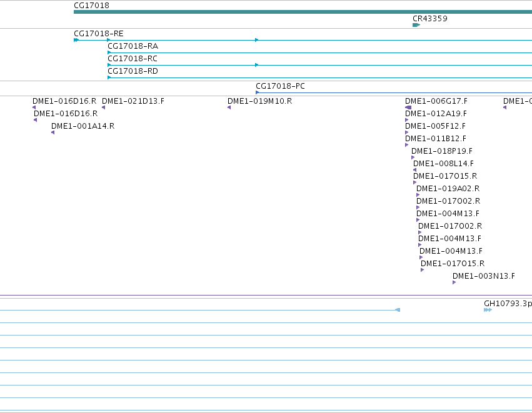Click the arrow glyph under DME1-012A19.F
532x413 pixels.
click(407, 120)
